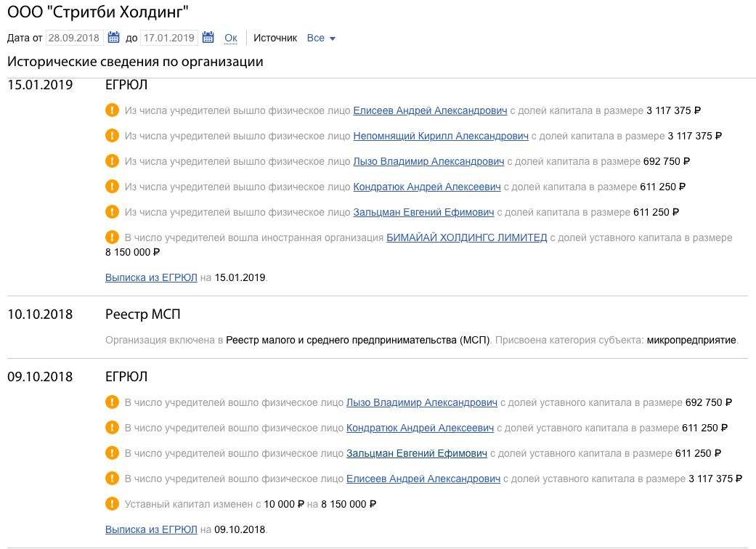Open Кондратюк Андрей Алексеевич link under 09.10.2018
Screen dimensions: 756x549
point(420,428)
